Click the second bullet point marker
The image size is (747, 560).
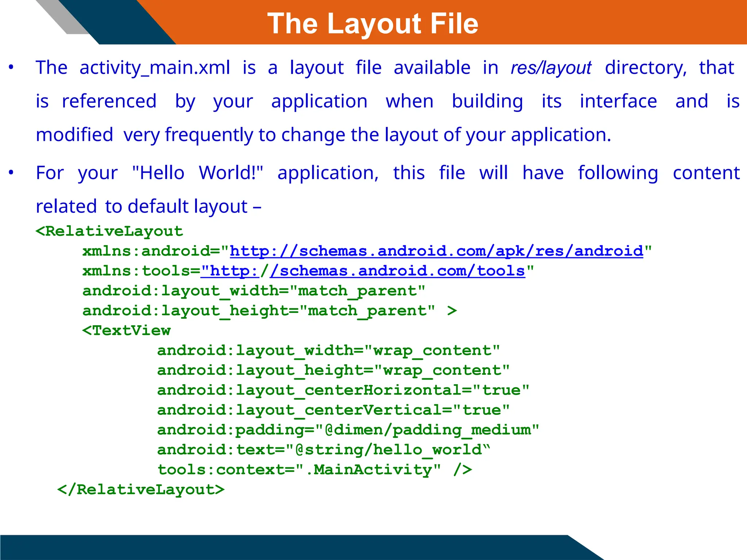(x=11, y=172)
